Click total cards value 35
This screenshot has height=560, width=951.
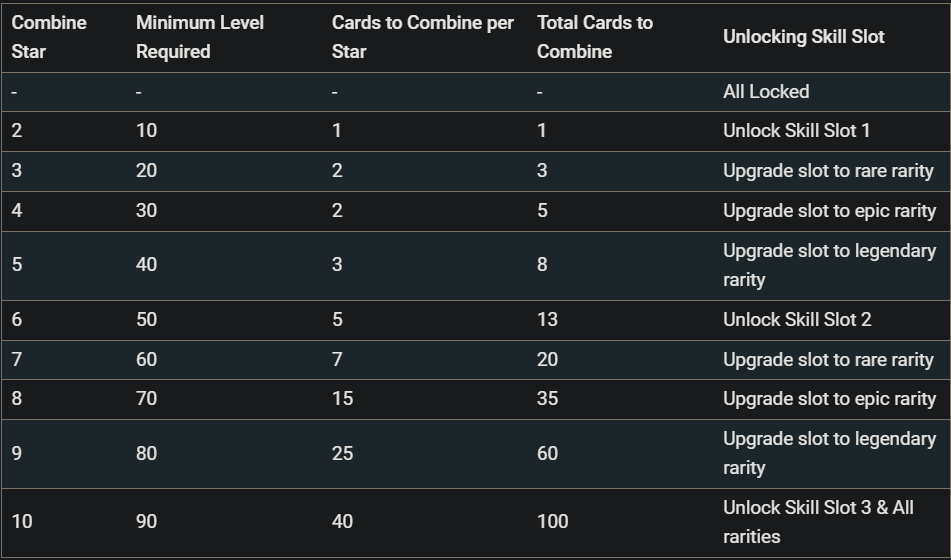pos(547,399)
